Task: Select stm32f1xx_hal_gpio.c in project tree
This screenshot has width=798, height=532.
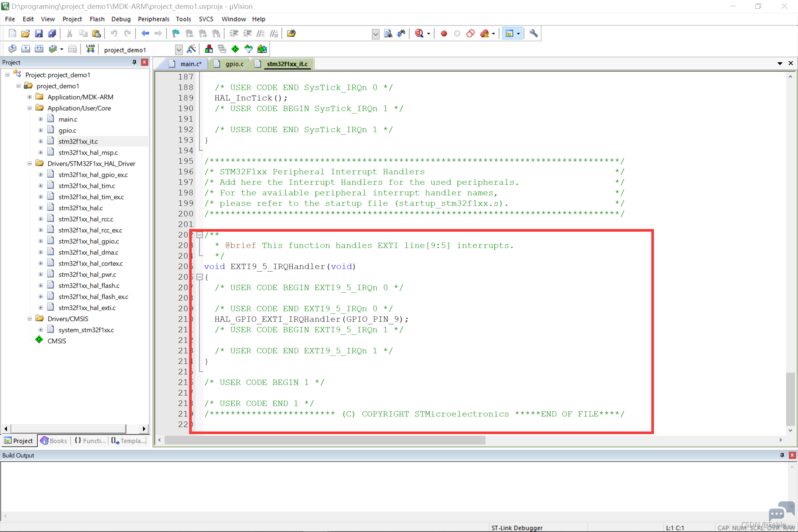Action: pos(89,241)
